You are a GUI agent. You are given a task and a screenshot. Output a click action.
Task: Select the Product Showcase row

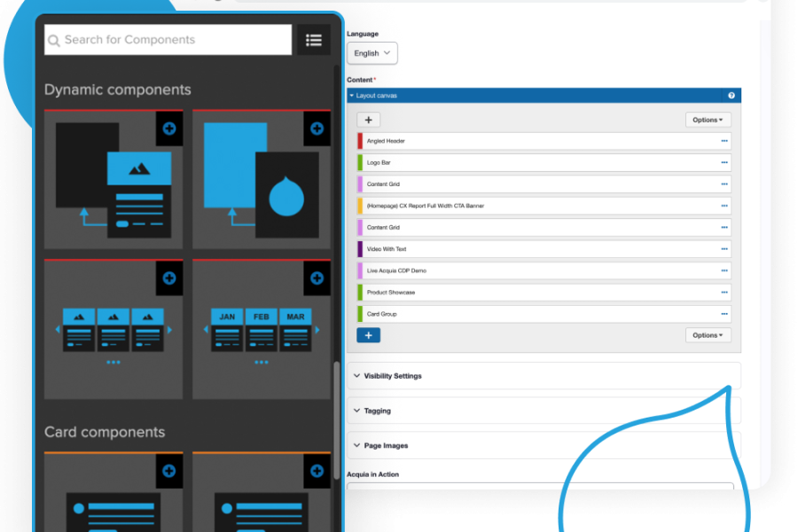tap(532, 293)
